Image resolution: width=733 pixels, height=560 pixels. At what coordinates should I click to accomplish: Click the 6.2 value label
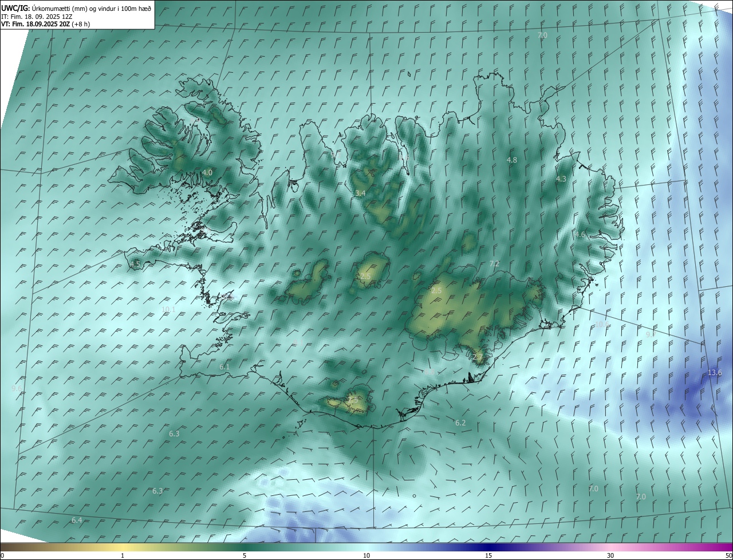[460, 423]
